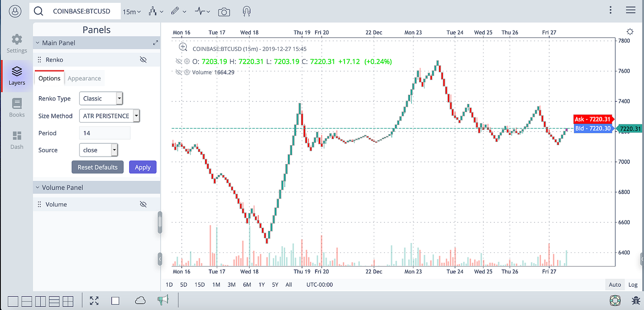Select the drawing pencil tool
Screen dimensions: 644x310
pos(175,12)
